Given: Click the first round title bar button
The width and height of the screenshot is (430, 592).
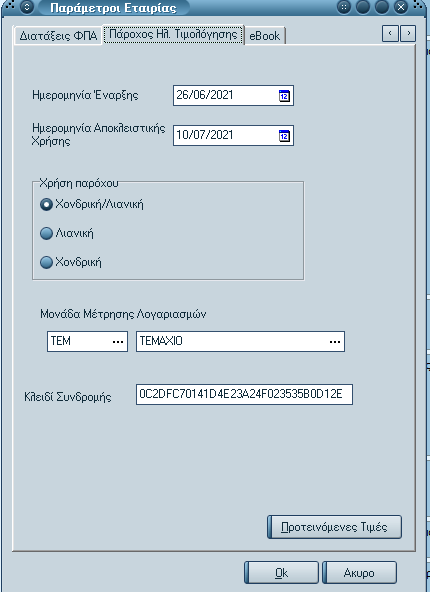Looking at the screenshot, I should 363,7.
